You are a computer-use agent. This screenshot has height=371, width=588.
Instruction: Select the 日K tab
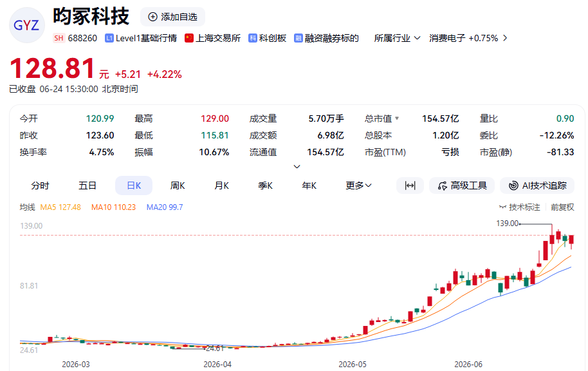coord(134,185)
